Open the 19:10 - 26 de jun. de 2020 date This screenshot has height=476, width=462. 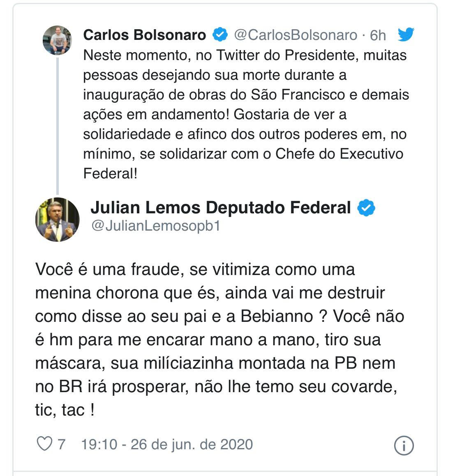point(167,444)
